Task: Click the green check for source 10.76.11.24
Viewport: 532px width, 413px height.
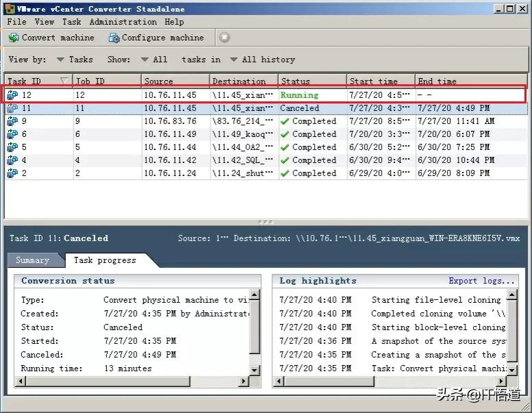Action: pos(285,173)
